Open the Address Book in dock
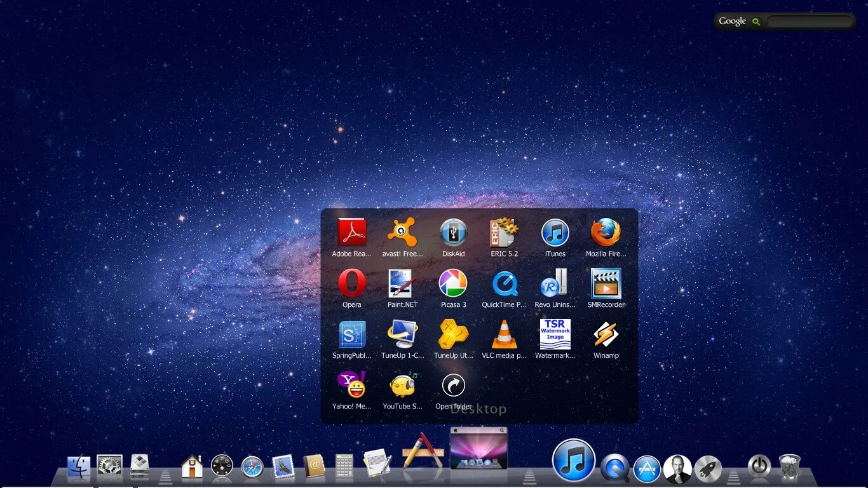Image resolution: width=868 pixels, height=488 pixels. tap(314, 466)
